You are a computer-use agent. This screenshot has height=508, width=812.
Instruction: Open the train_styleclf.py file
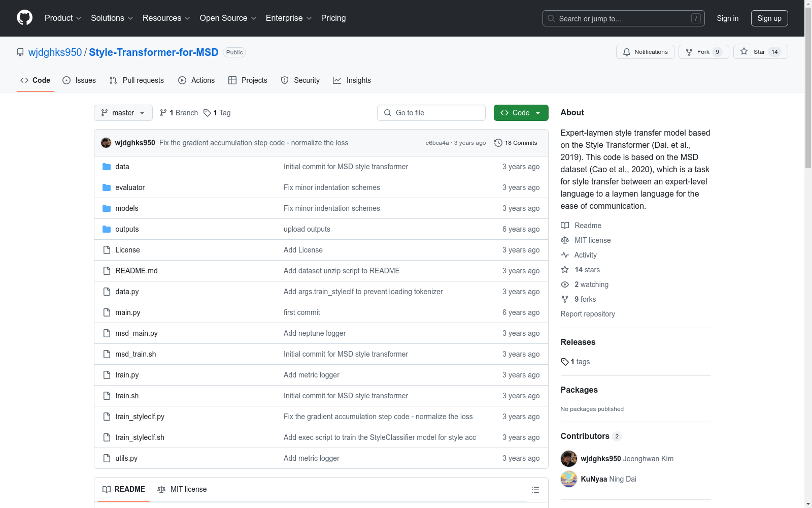point(140,417)
